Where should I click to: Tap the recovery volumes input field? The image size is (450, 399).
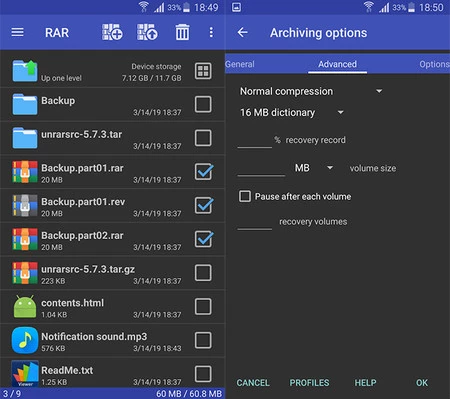[x=255, y=222]
